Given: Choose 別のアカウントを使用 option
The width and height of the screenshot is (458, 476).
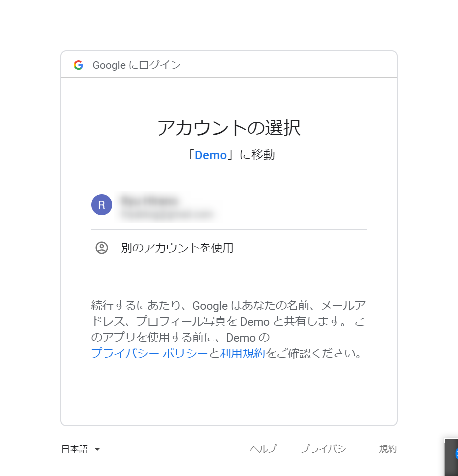Looking at the screenshot, I should coord(229,248).
